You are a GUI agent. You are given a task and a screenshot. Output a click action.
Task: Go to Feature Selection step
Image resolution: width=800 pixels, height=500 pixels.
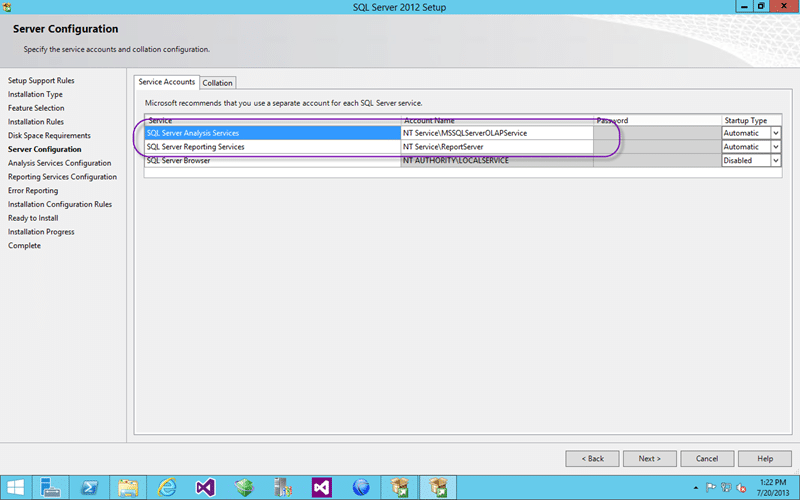(x=36, y=108)
